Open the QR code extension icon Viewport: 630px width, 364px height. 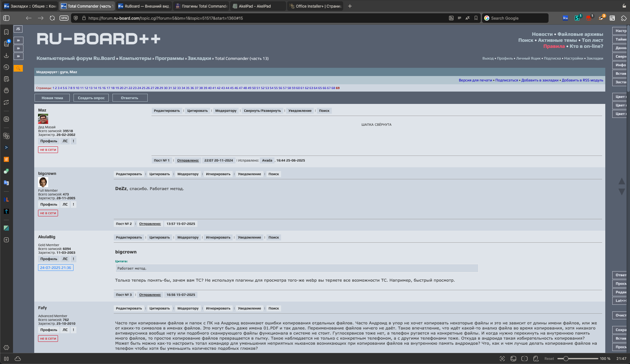612,18
